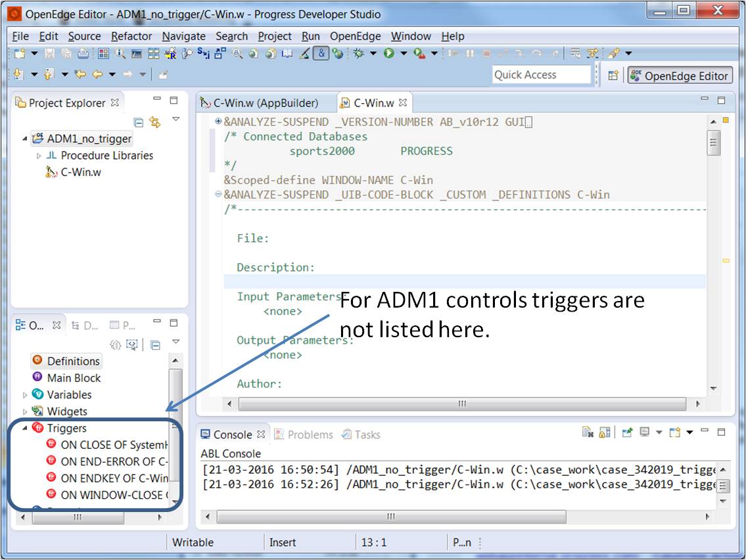Expand the Variables outline node

pyautogui.click(x=25, y=395)
